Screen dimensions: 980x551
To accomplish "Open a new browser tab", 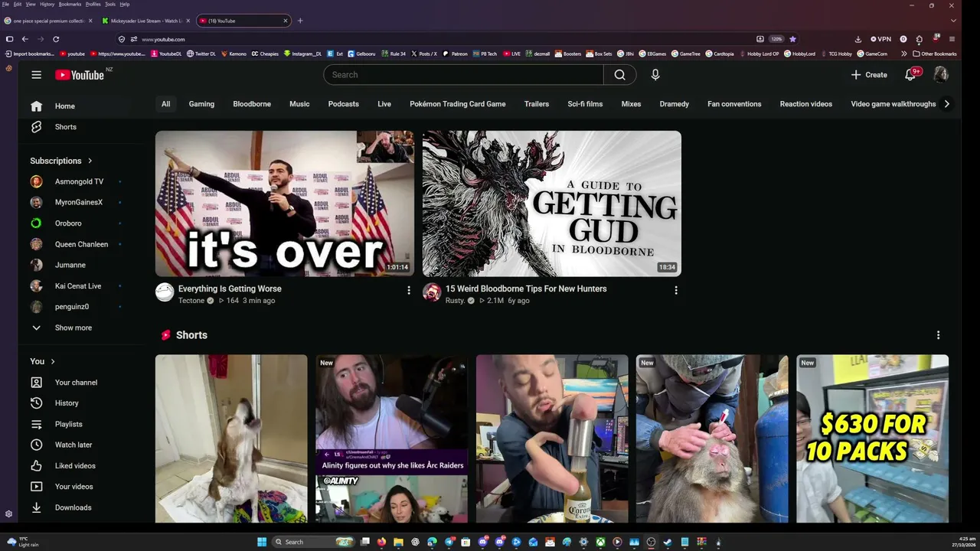I will coord(300,21).
